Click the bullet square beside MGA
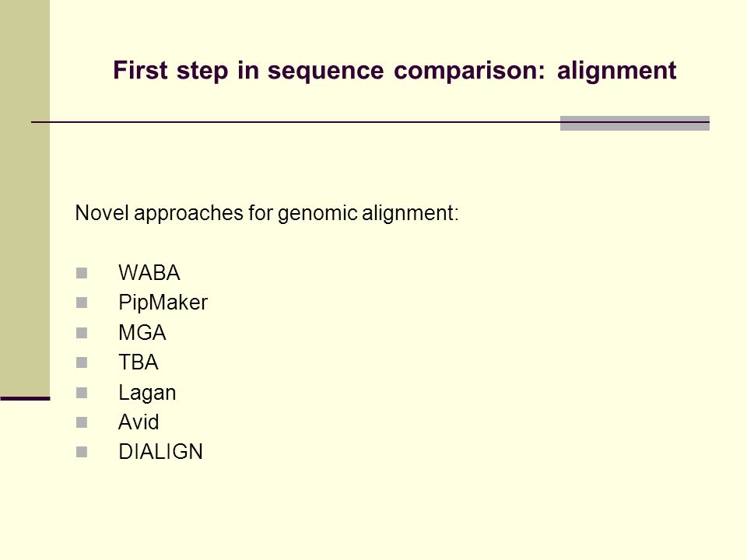747x560 pixels. (82, 332)
